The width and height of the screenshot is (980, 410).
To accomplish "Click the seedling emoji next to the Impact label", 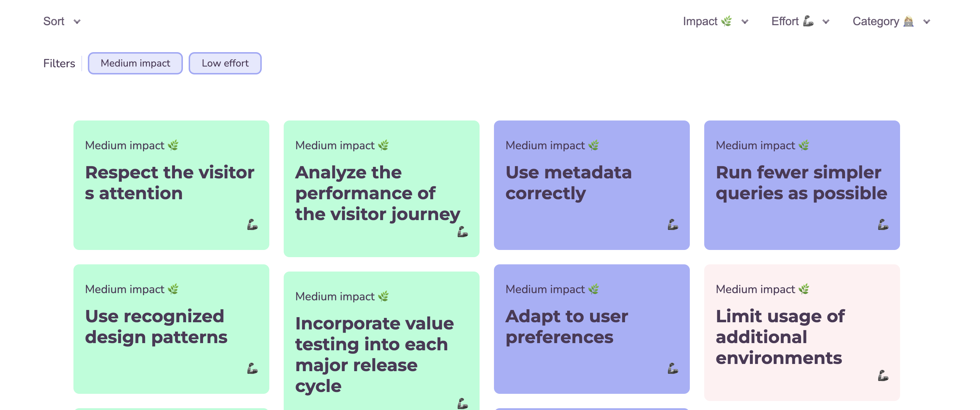I will 726,21.
